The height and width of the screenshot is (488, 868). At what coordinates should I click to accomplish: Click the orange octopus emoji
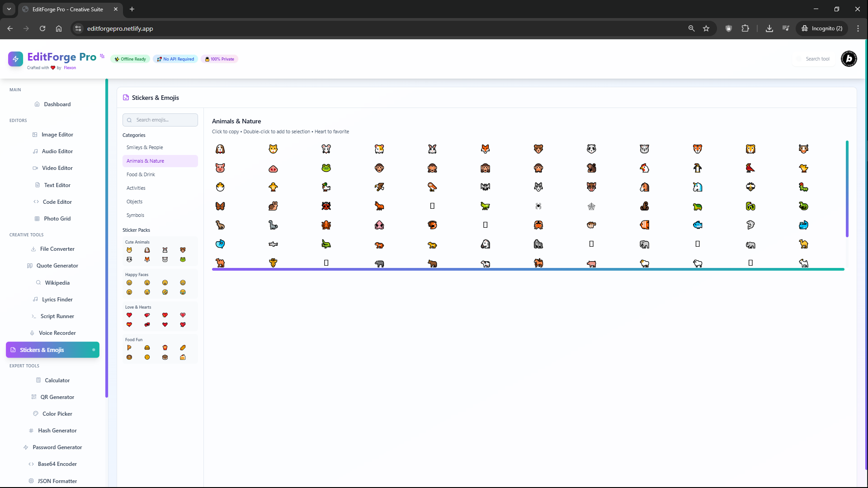pyautogui.click(x=326, y=225)
